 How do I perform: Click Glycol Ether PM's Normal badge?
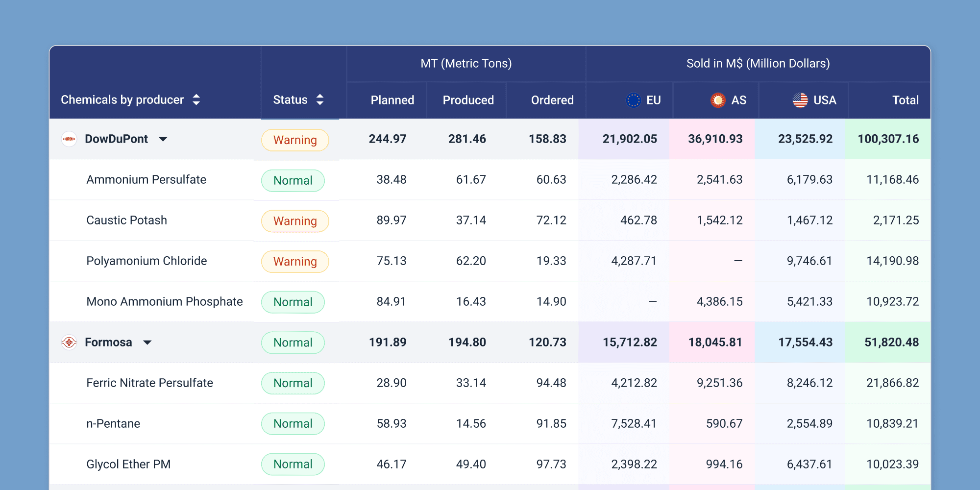click(293, 464)
